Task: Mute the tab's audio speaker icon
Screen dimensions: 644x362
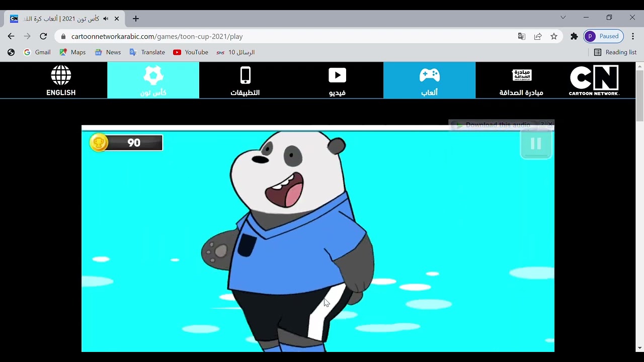Action: (106, 19)
